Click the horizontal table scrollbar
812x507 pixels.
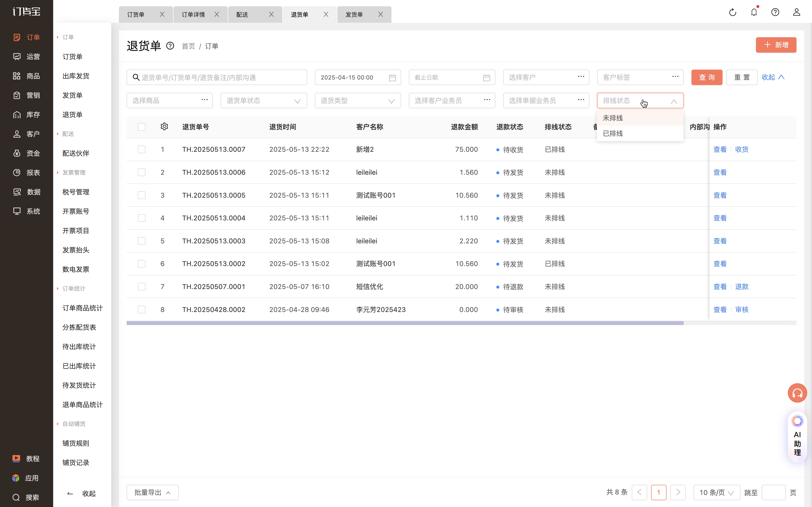click(405, 323)
